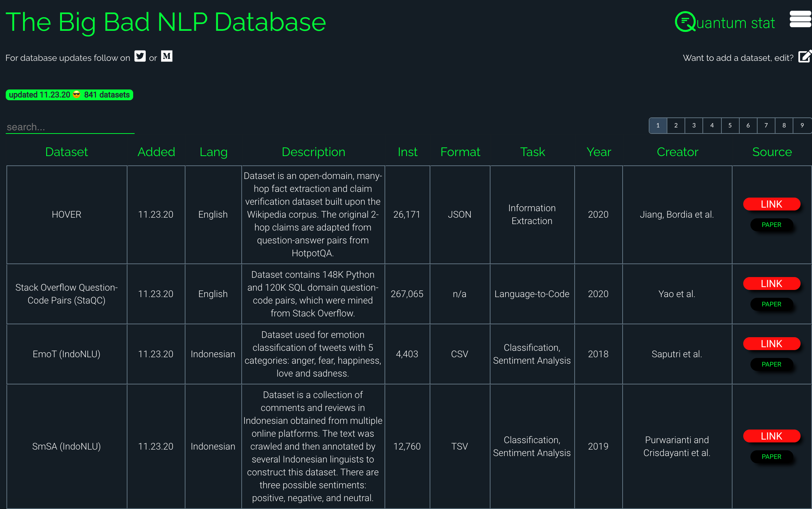Go to page 2 of results
Screen dimensions: 812x509
tap(676, 126)
